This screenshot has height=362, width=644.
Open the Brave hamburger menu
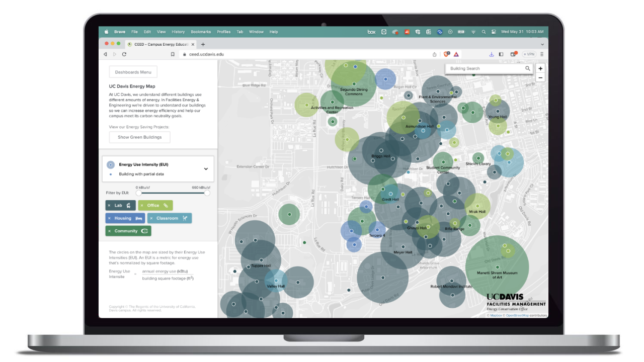542,54
